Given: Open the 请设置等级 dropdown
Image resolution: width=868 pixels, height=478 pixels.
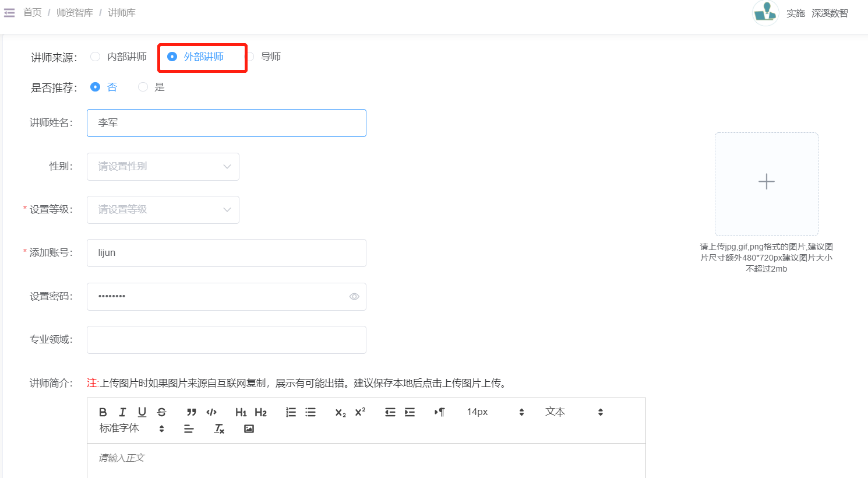Looking at the screenshot, I should click(163, 210).
